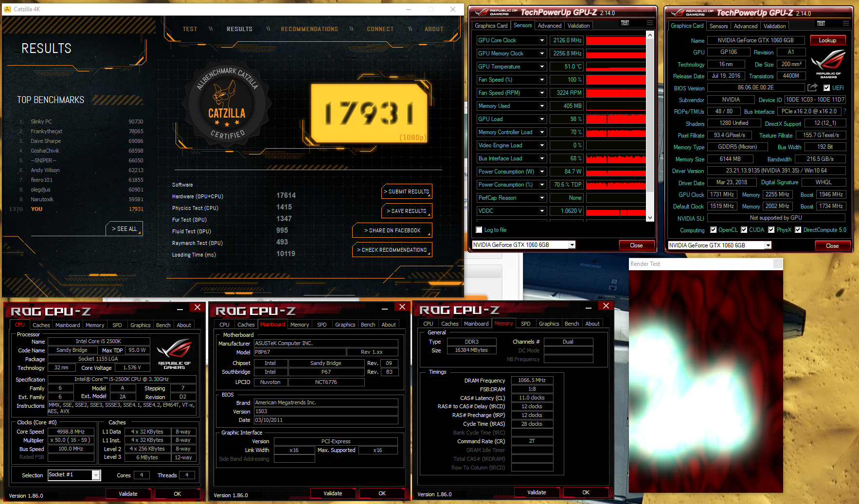Open the GPU Memory Clock sensor dropdown

pos(542,53)
